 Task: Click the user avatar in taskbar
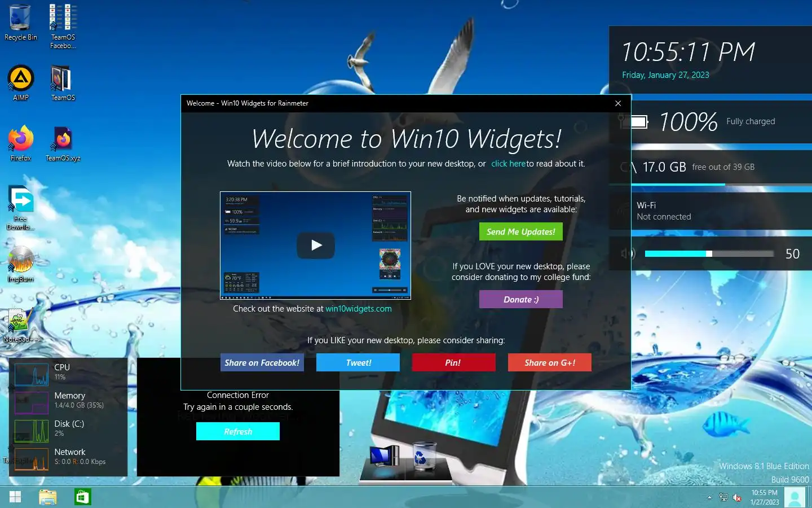coord(795,497)
